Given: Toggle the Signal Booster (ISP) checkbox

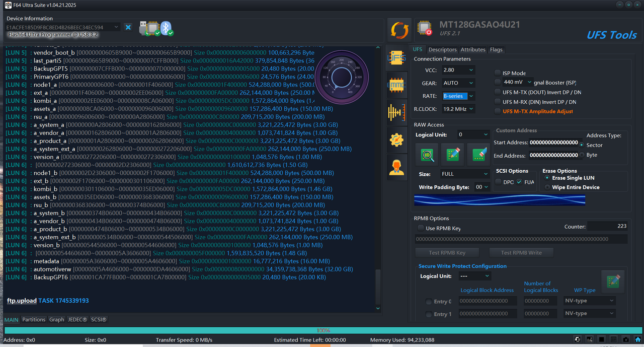Looking at the screenshot, I should 498,82.
